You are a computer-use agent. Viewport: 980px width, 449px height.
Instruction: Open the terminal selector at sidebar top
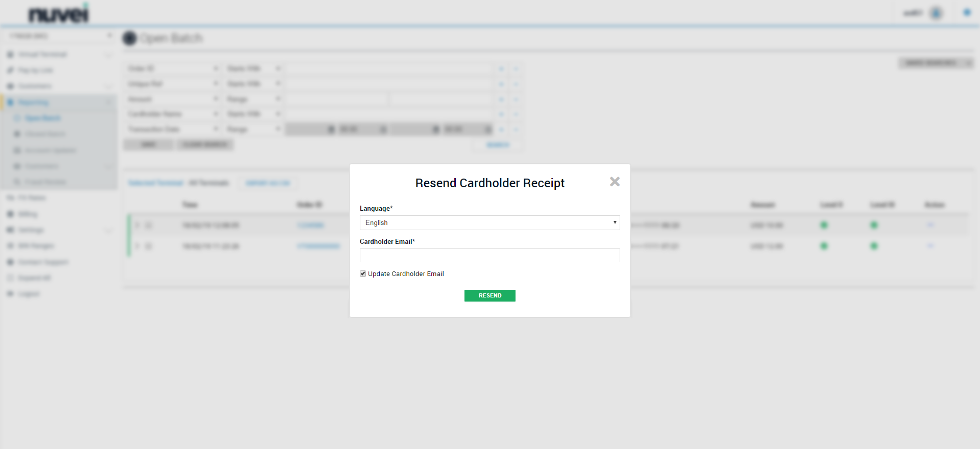(x=60, y=36)
